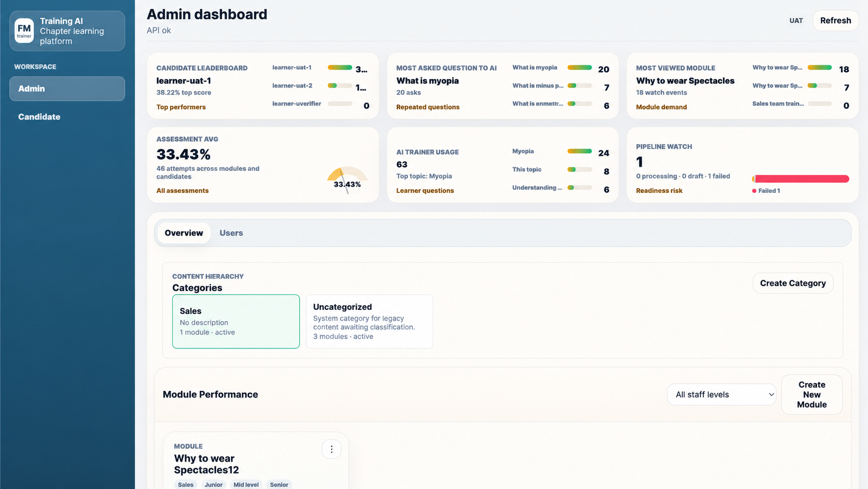Click 'Why to wear Spectacles12' module title
This screenshot has width=868, height=489.
[207, 464]
